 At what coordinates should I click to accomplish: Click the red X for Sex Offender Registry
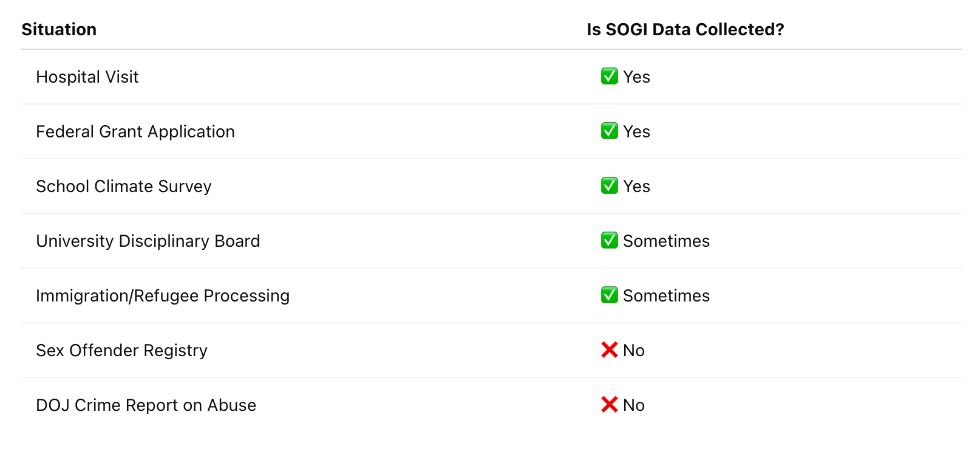coord(609,350)
